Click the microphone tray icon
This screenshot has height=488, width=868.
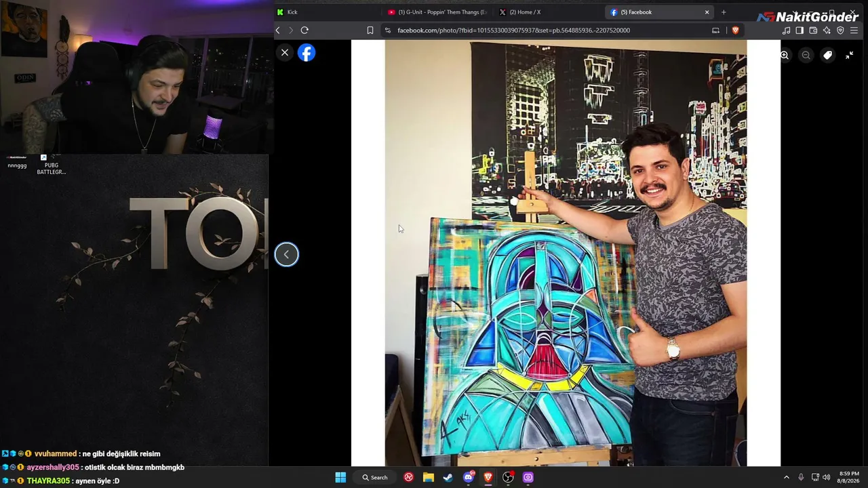(801, 477)
